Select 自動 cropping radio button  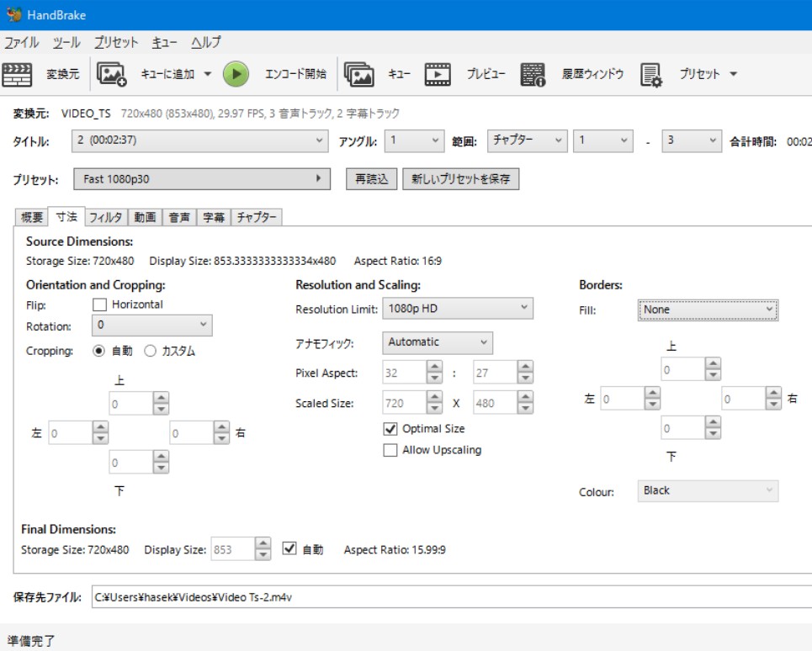(98, 351)
